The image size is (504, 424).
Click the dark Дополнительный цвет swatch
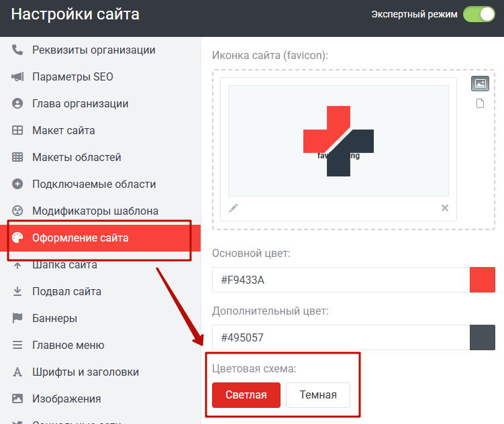pos(483,337)
